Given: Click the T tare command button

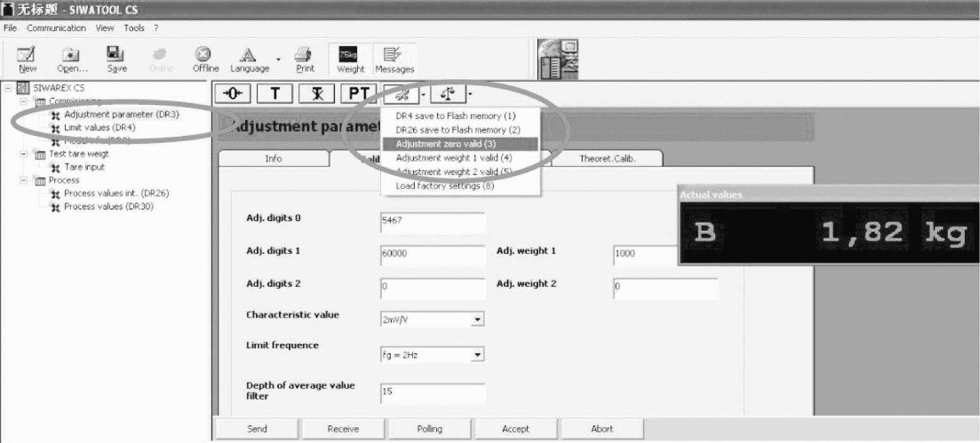Looking at the screenshot, I should (x=275, y=94).
